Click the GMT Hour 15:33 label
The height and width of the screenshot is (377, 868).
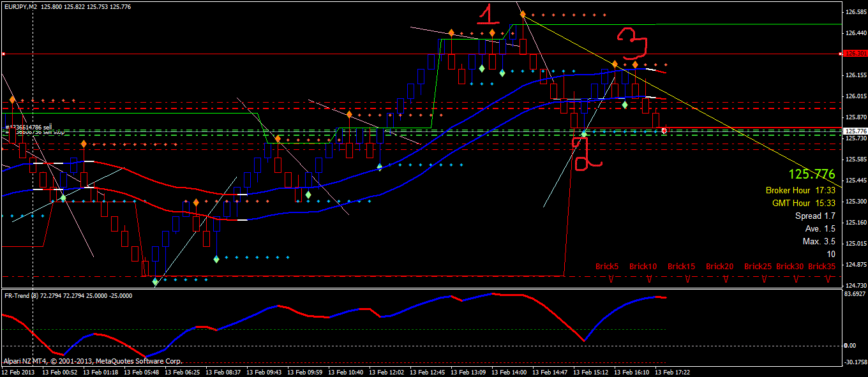click(804, 203)
